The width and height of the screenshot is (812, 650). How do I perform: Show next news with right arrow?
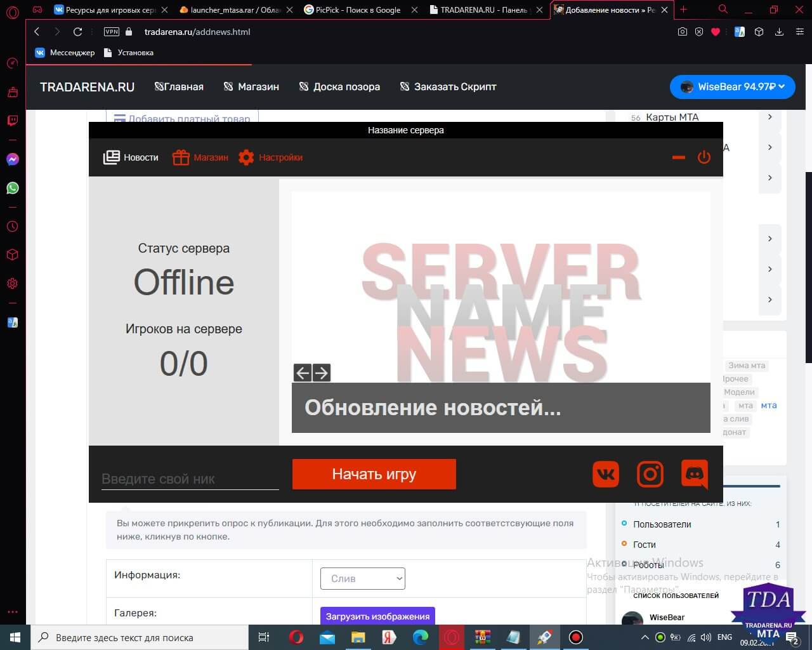click(322, 373)
